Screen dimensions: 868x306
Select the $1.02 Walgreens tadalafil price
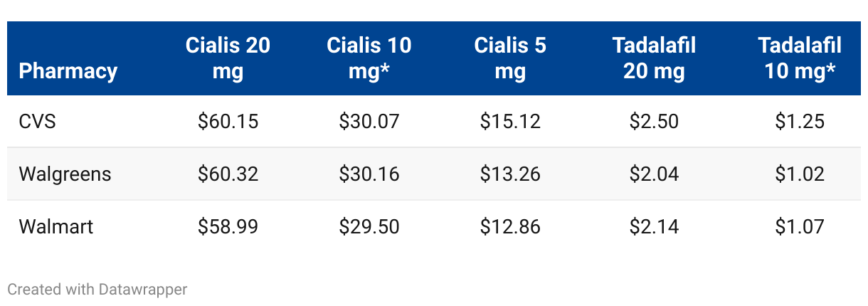coord(800,174)
